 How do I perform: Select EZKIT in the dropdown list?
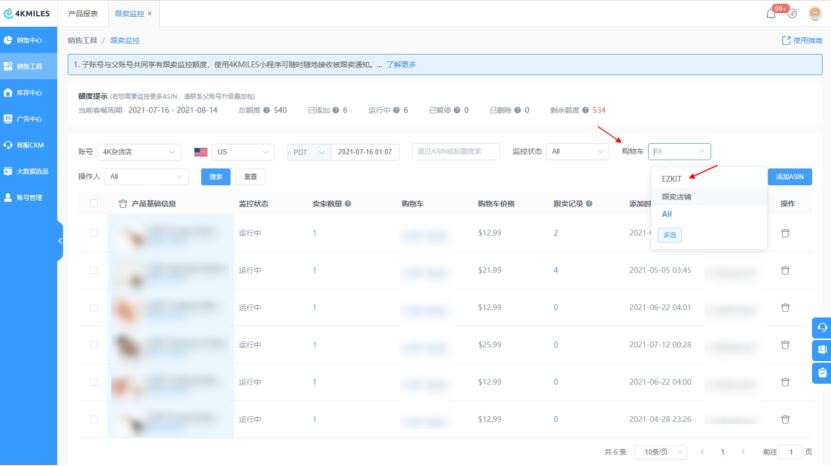click(x=671, y=179)
